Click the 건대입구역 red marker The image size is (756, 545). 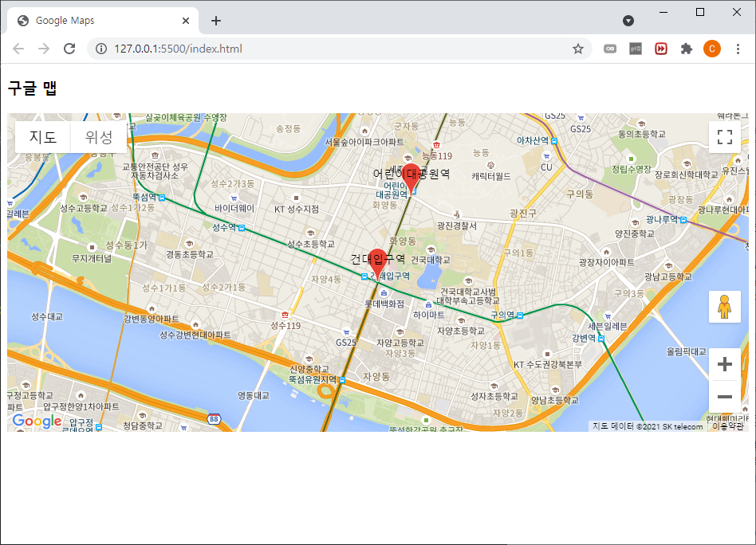coord(377,263)
